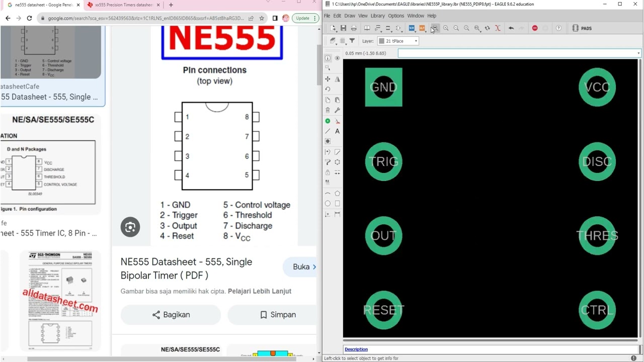
Task: Select the Circle tool in EAGLE
Action: pos(328,204)
